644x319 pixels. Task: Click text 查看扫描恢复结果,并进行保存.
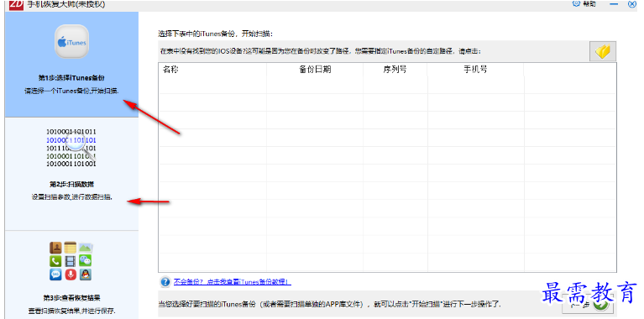pyautogui.click(x=71, y=311)
